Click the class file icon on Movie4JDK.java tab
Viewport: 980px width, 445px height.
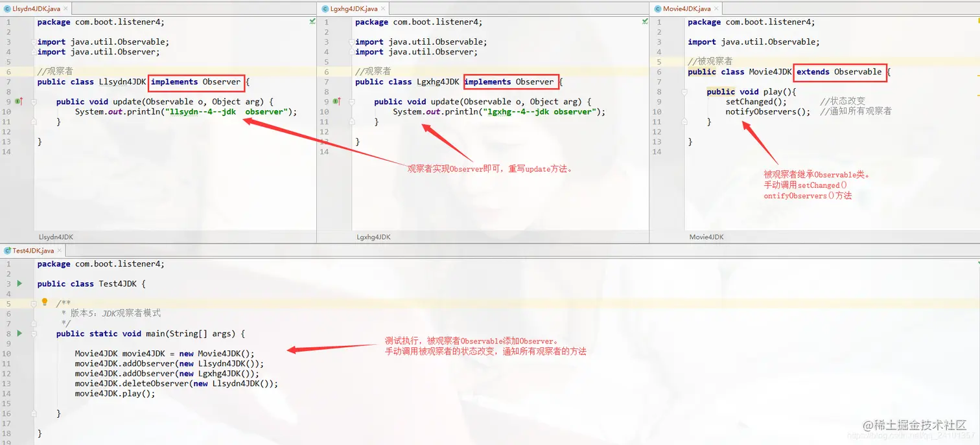[657, 8]
